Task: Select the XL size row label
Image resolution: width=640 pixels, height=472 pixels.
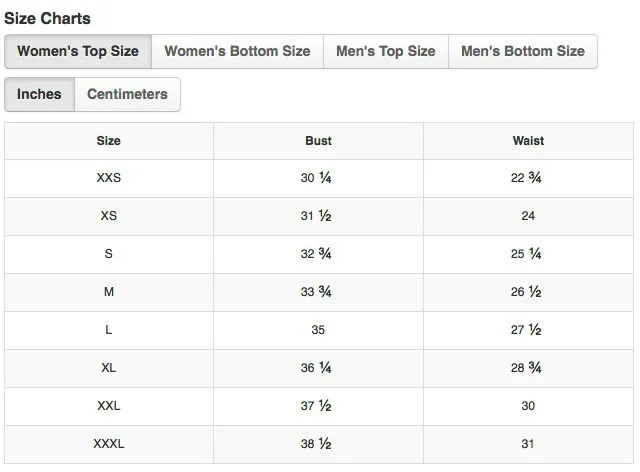Action: [x=109, y=368]
